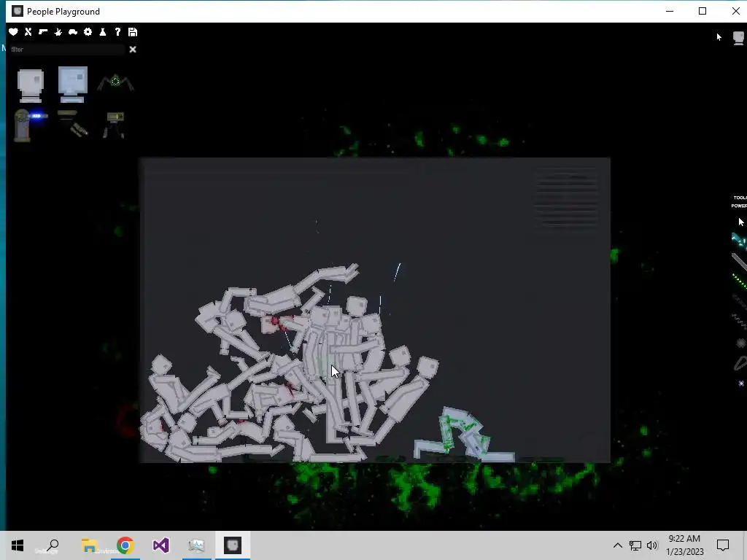
Task: Open the Machinery gear category
Action: tap(88, 32)
